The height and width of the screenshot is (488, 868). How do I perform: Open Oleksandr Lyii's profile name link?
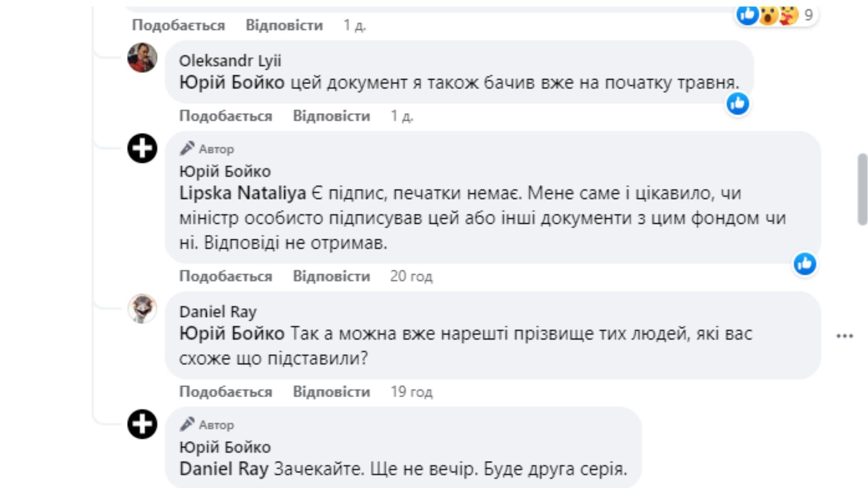[x=230, y=61]
